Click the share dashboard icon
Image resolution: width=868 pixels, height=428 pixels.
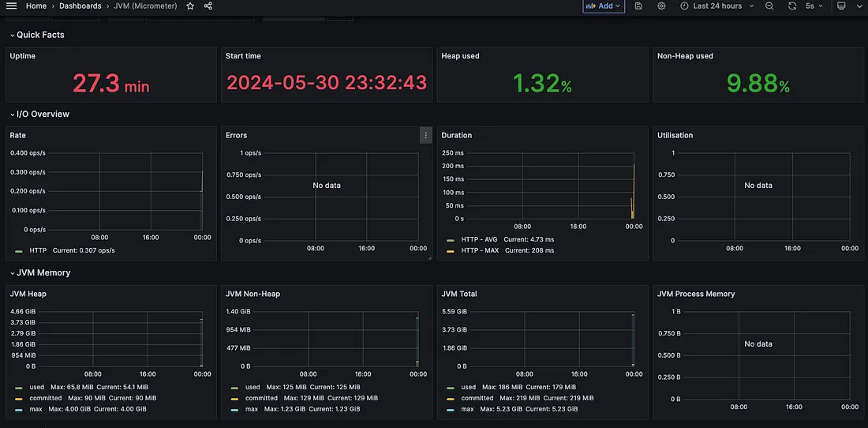click(208, 6)
